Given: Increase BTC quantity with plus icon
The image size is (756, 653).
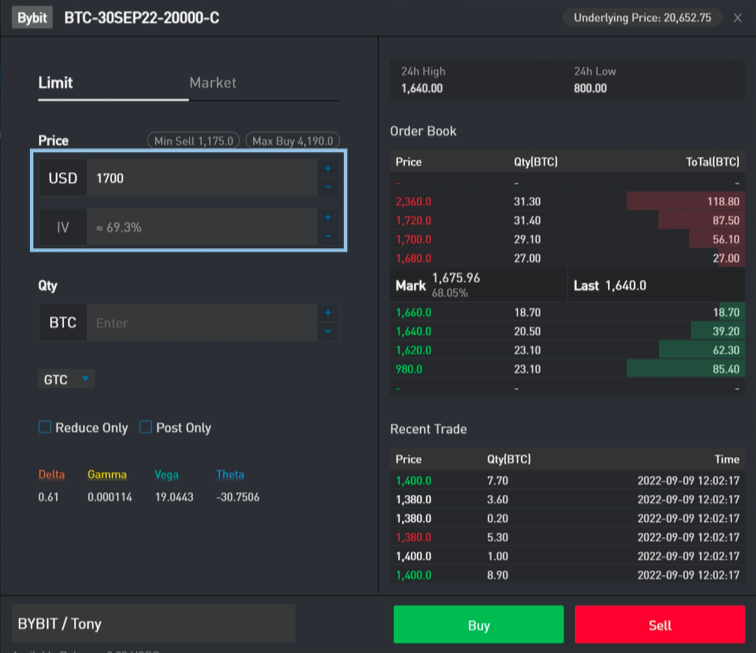Looking at the screenshot, I should [328, 313].
